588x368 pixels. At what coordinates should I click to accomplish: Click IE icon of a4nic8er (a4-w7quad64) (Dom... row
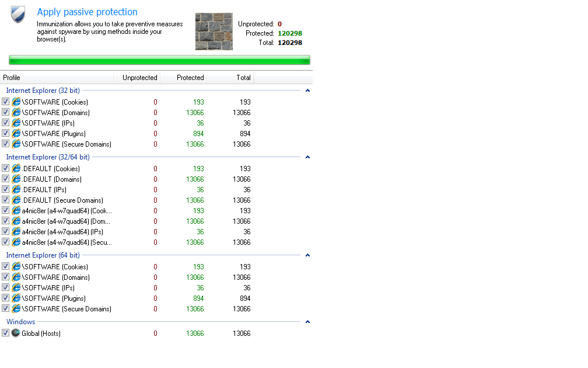click(16, 221)
